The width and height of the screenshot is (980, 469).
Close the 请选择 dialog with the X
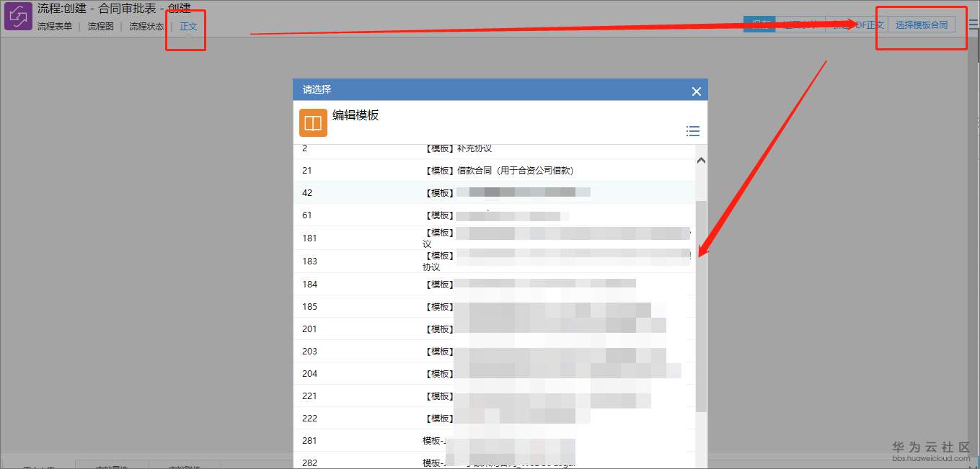pyautogui.click(x=696, y=91)
